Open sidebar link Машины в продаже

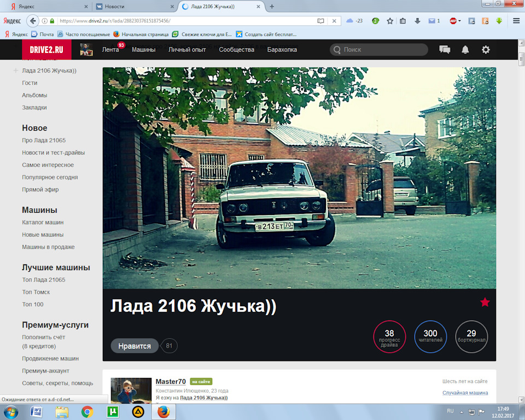(x=48, y=247)
